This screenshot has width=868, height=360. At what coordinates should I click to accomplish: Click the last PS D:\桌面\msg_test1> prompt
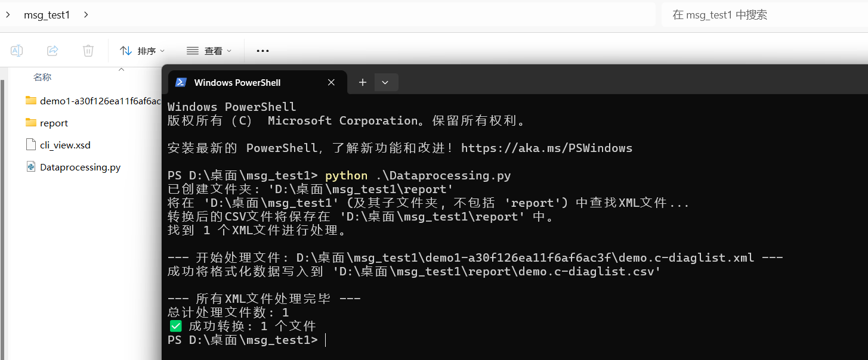pos(243,340)
